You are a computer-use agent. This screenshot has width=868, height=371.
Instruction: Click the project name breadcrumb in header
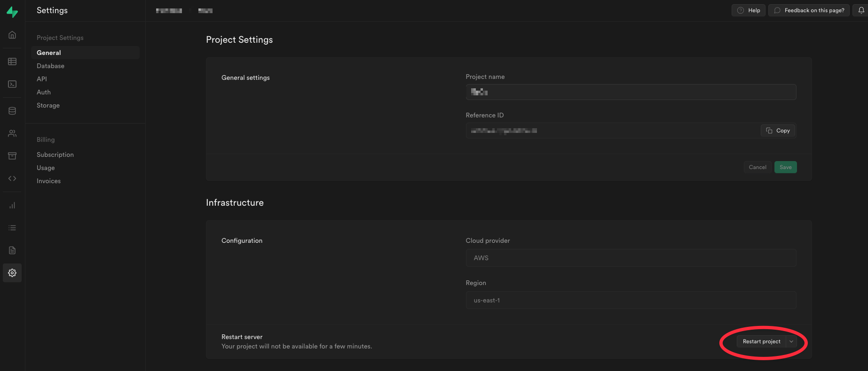[205, 10]
